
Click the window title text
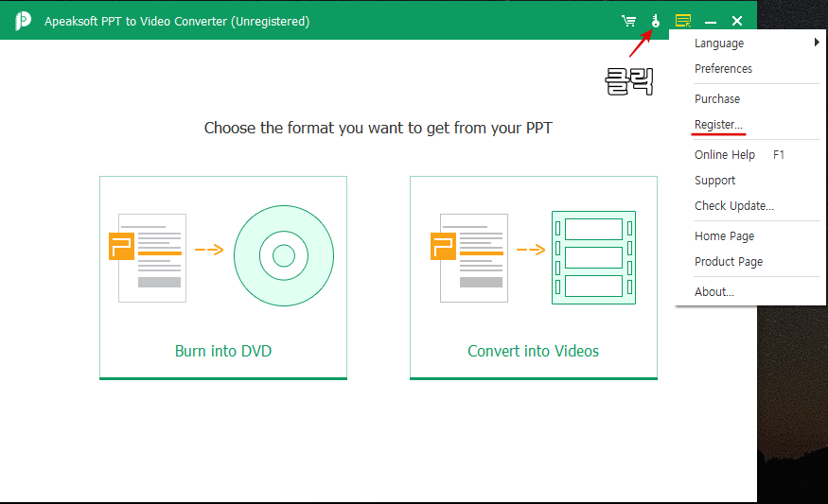[177, 22]
